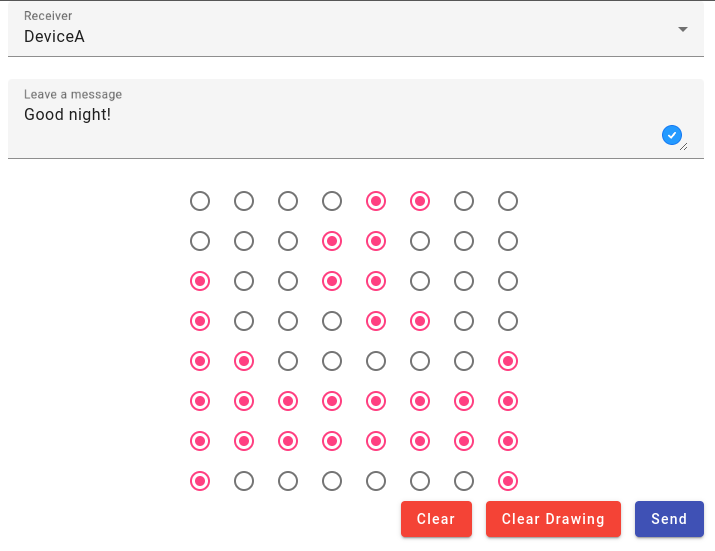Click the red Clear button
Image resolution: width=715 pixels, height=551 pixels.
point(436,519)
